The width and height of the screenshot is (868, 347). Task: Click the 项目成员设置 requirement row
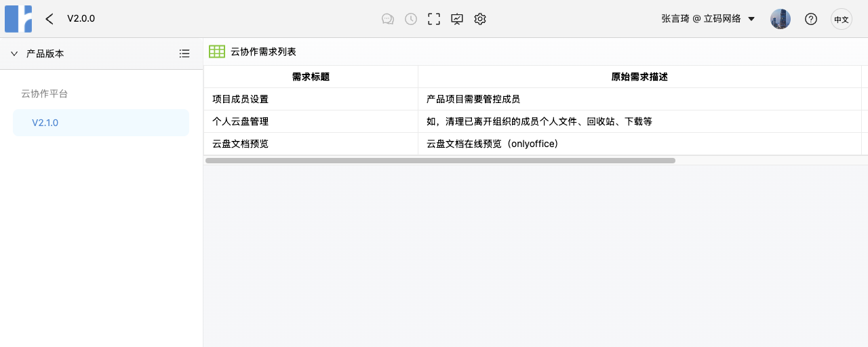[x=241, y=99]
